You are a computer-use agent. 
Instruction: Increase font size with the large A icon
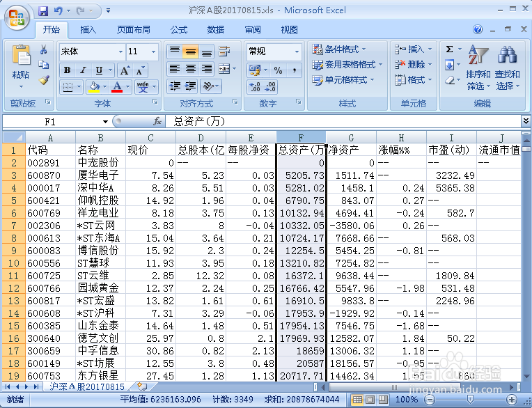tap(125, 70)
